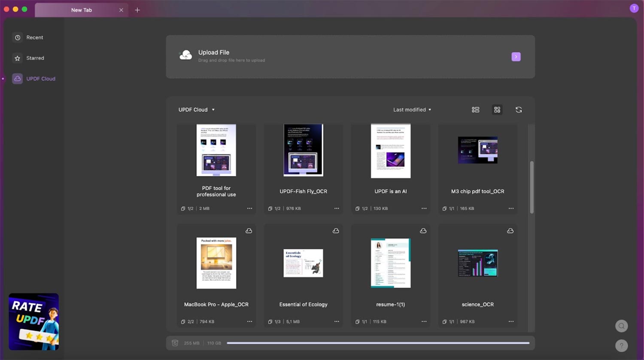Switch to grid view layout

[497, 110]
